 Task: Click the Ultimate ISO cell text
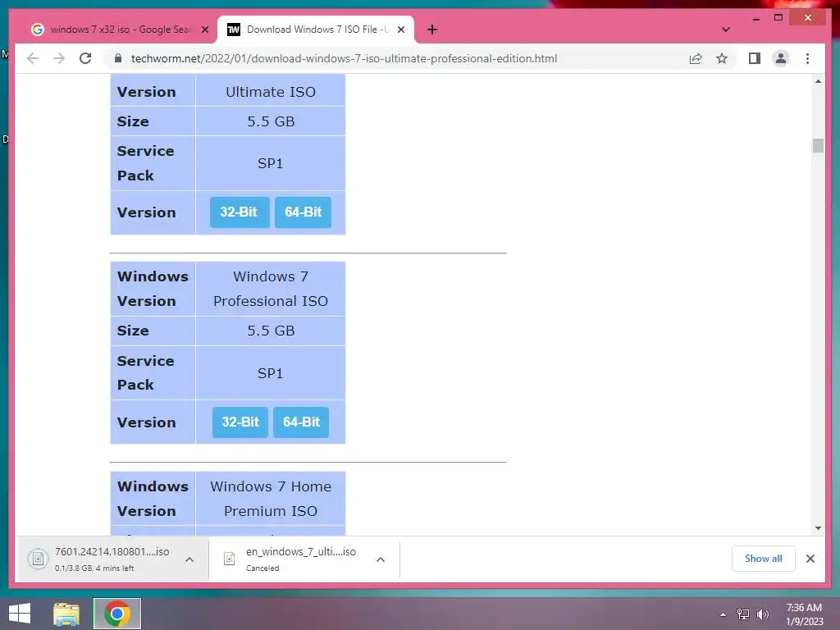coord(271,92)
